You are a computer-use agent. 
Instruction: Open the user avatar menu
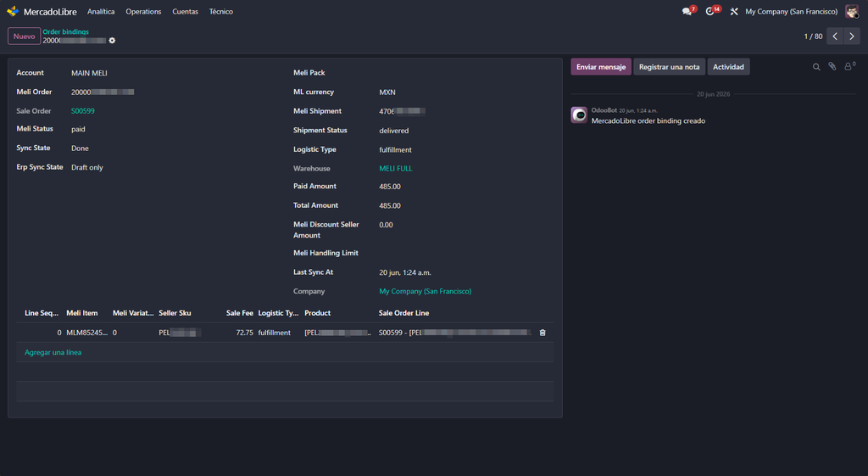tap(852, 11)
